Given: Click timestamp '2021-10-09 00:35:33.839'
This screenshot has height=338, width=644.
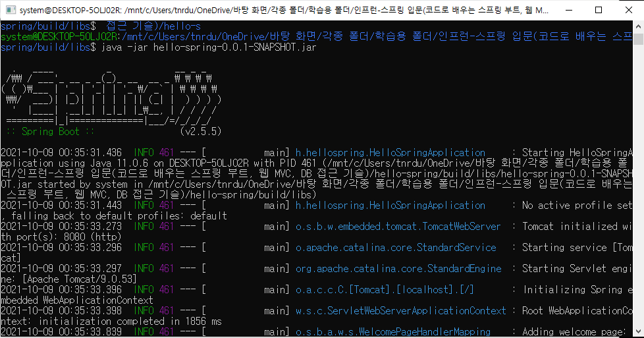Looking at the screenshot, I should coord(61,332).
